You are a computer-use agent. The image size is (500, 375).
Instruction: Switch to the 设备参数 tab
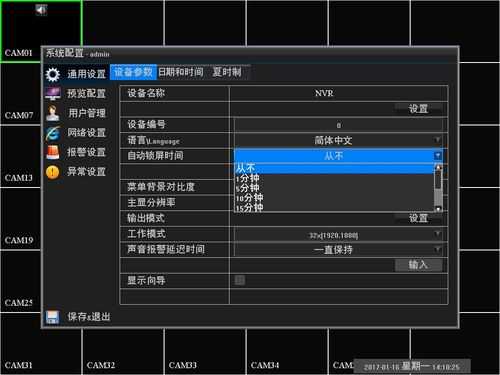[x=133, y=72]
